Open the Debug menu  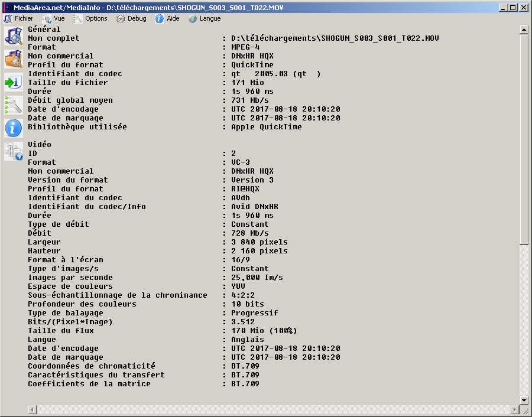(132, 19)
